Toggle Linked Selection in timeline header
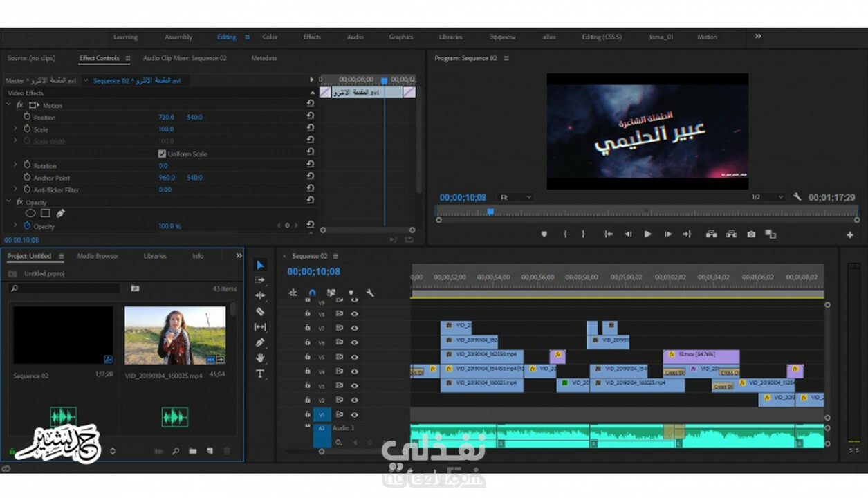868x498 pixels. [x=331, y=293]
